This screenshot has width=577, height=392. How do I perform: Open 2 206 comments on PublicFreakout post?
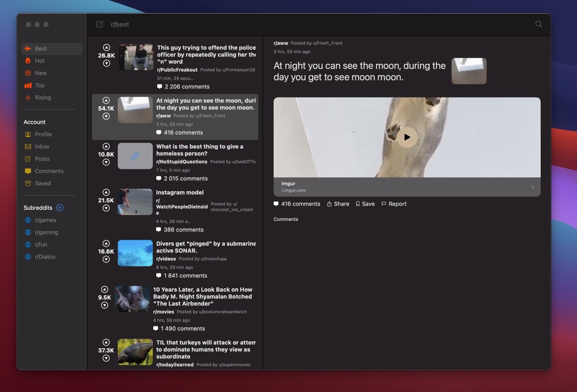[183, 86]
